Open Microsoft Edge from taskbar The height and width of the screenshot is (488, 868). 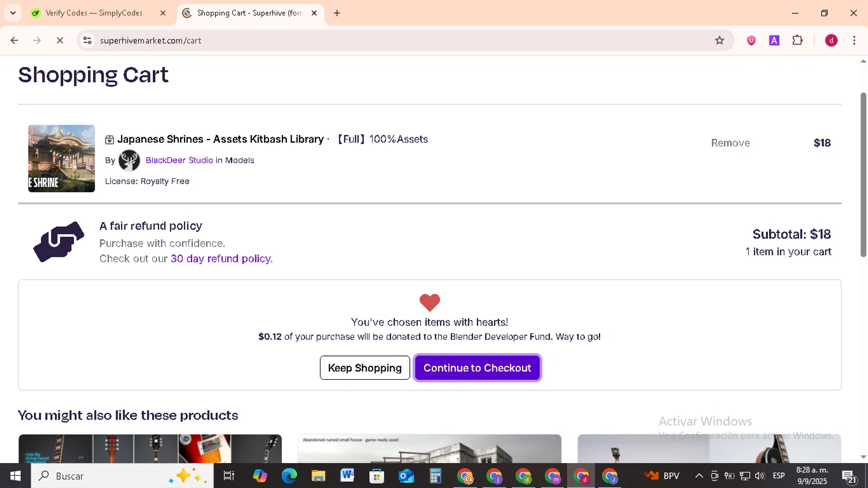(289, 476)
